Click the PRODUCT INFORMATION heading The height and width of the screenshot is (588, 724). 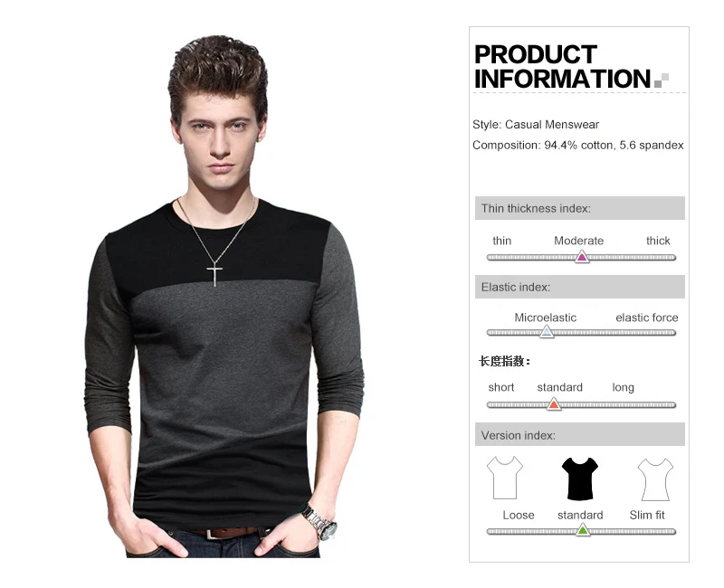[562, 66]
